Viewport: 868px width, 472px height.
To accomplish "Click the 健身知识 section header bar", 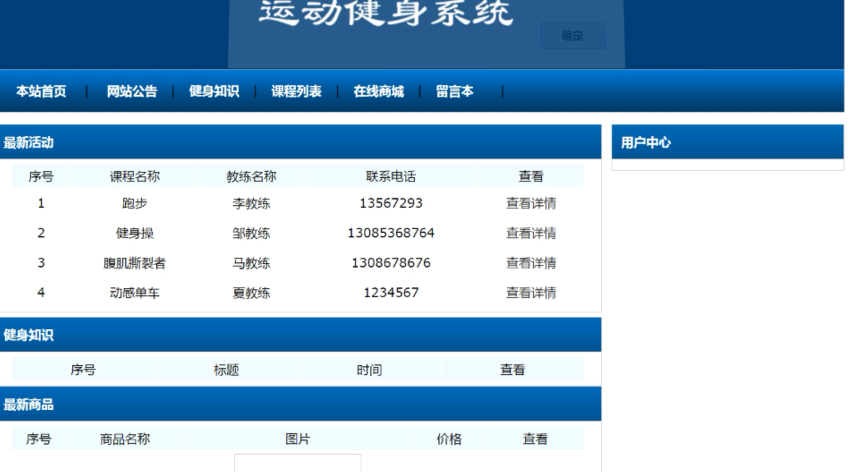I will click(301, 335).
